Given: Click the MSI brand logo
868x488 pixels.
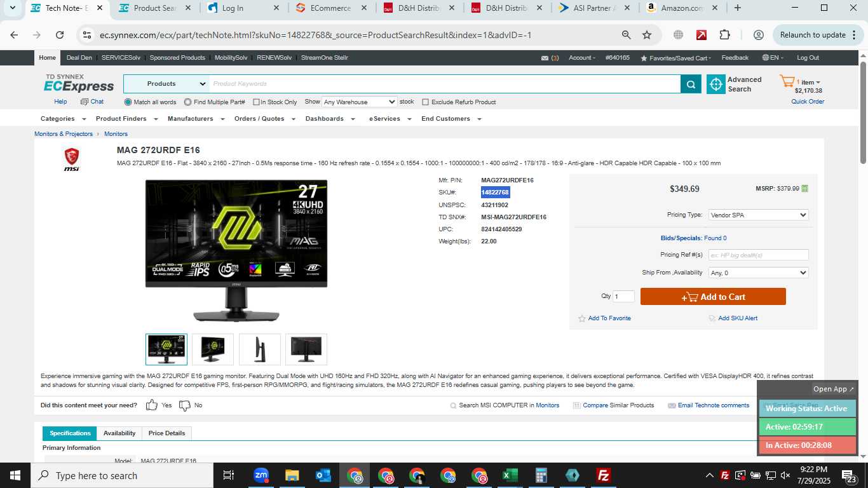Looking at the screenshot, I should (72, 159).
